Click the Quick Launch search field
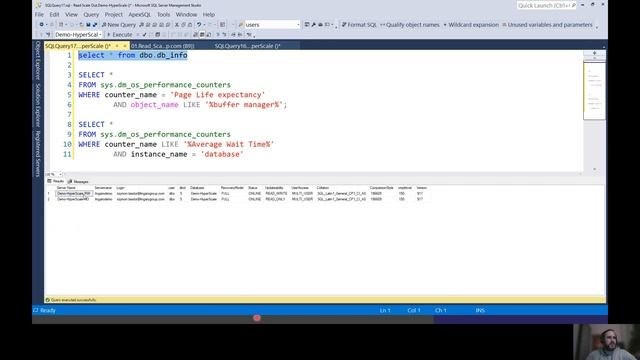640x360 pixels. [x=547, y=5]
